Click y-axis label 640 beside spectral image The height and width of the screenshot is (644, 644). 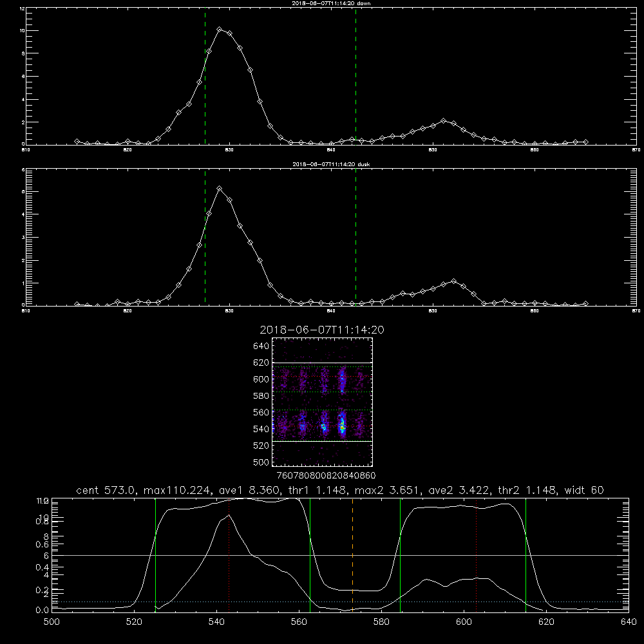pyautogui.click(x=261, y=346)
